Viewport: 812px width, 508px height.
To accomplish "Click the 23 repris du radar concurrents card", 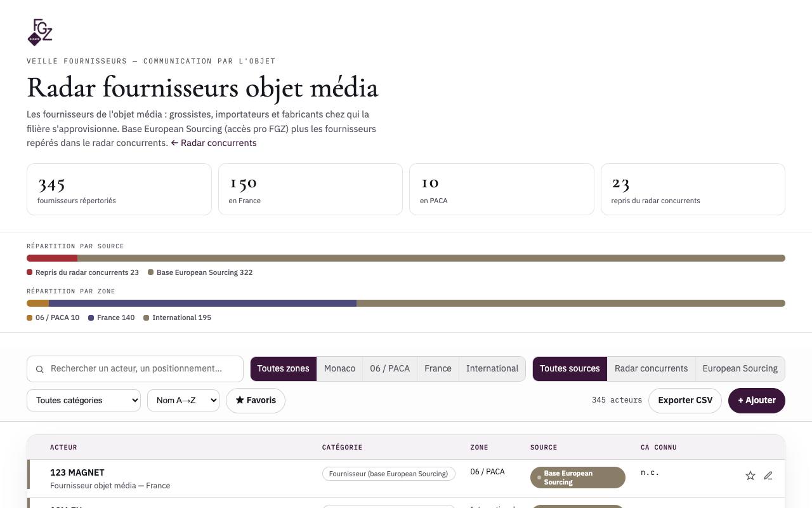I will point(693,189).
